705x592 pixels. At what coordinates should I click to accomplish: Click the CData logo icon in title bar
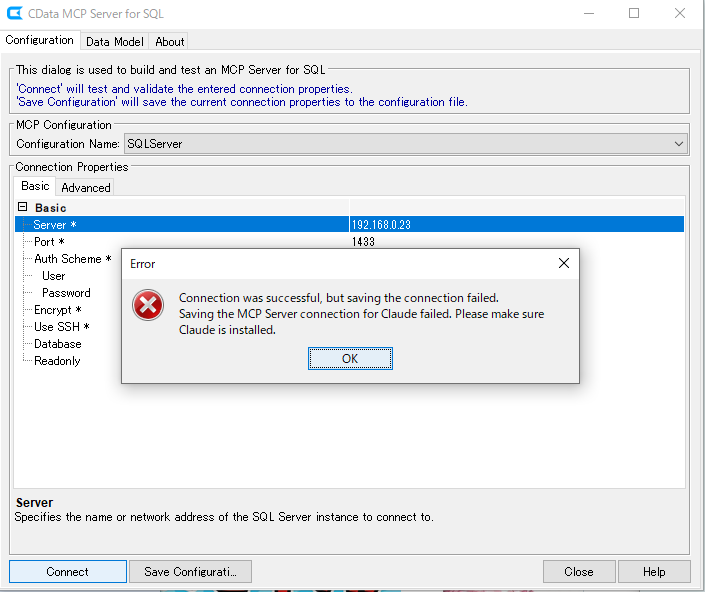14,13
